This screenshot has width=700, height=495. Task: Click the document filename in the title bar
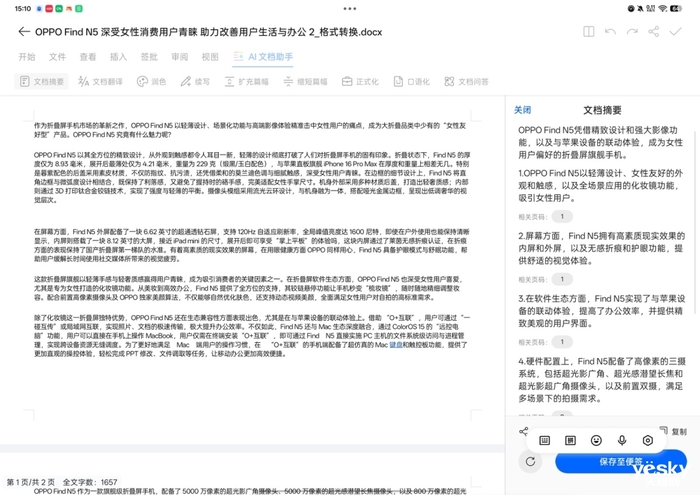pyautogui.click(x=208, y=32)
